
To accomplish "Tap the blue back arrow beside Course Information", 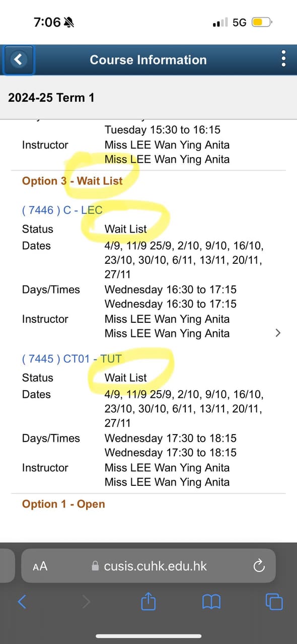I will pyautogui.click(x=18, y=59).
